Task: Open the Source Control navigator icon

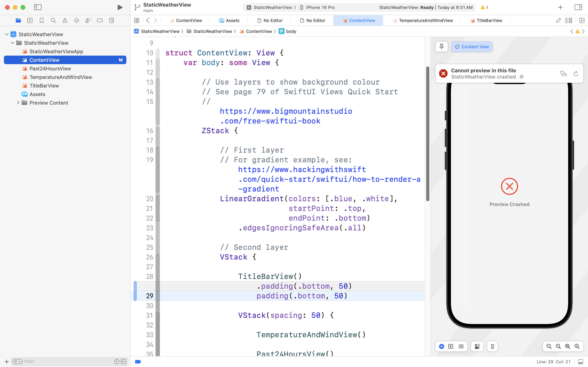Action: 30,20
